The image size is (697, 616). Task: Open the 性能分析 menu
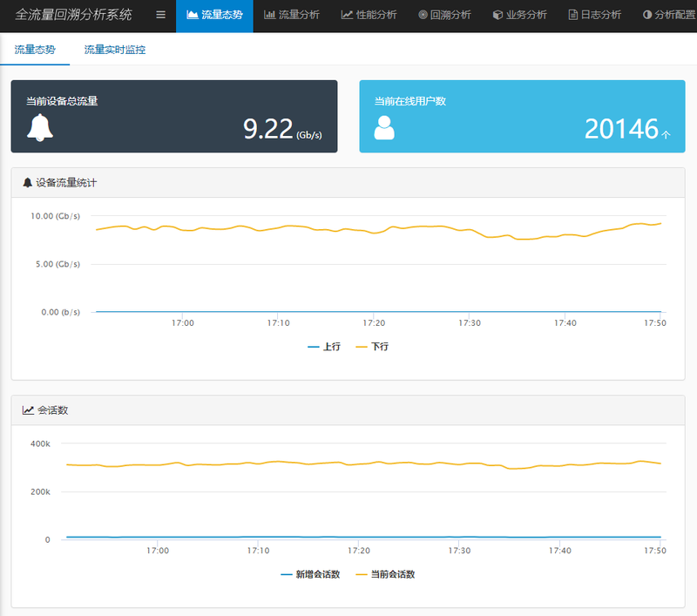point(369,15)
